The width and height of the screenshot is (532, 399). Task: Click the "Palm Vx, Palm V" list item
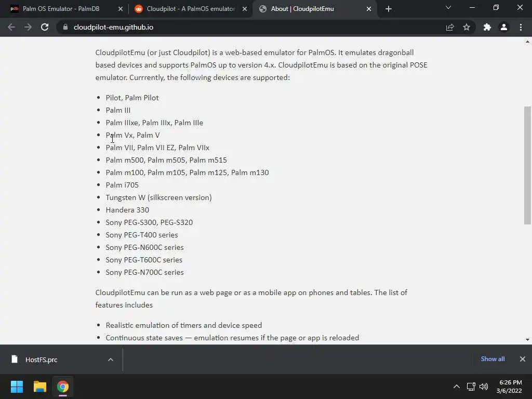pyautogui.click(x=132, y=135)
